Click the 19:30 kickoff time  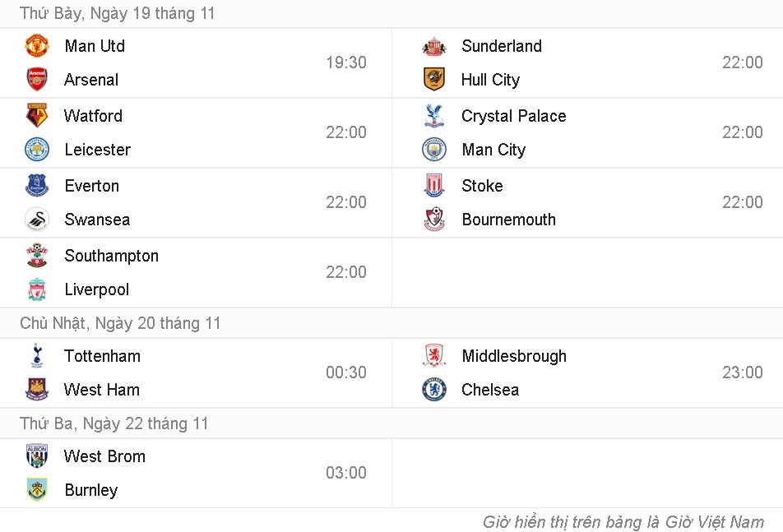(346, 62)
